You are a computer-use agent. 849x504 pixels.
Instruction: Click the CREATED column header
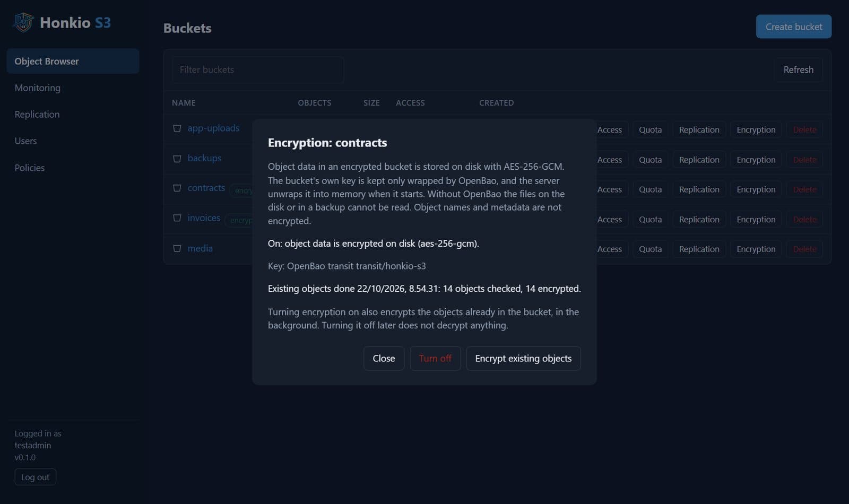496,103
